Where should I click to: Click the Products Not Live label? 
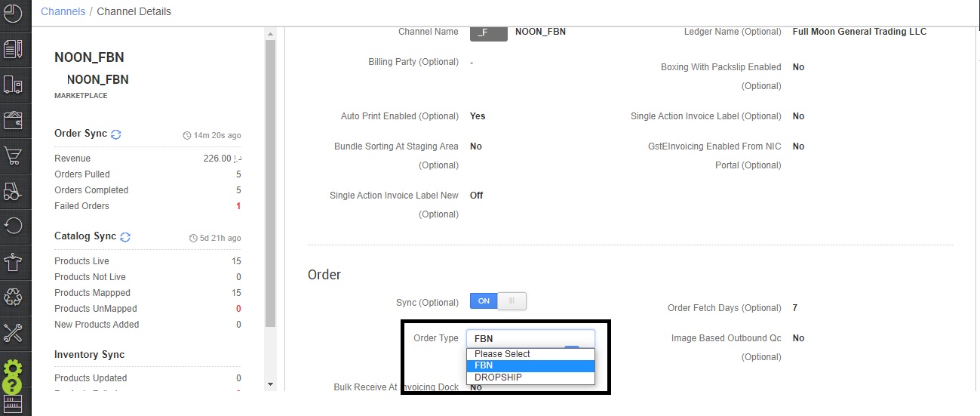(x=90, y=277)
